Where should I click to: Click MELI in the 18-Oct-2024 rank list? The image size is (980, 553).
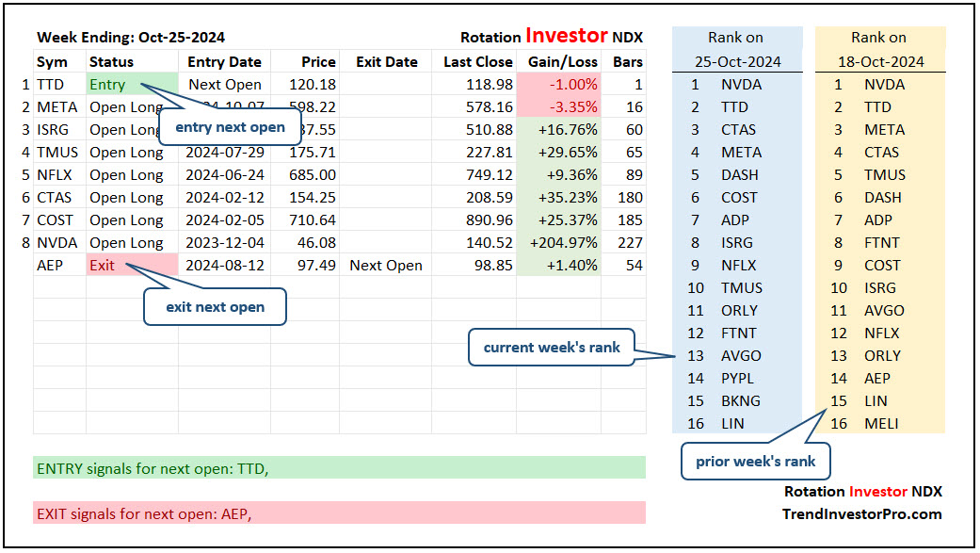coord(881,424)
